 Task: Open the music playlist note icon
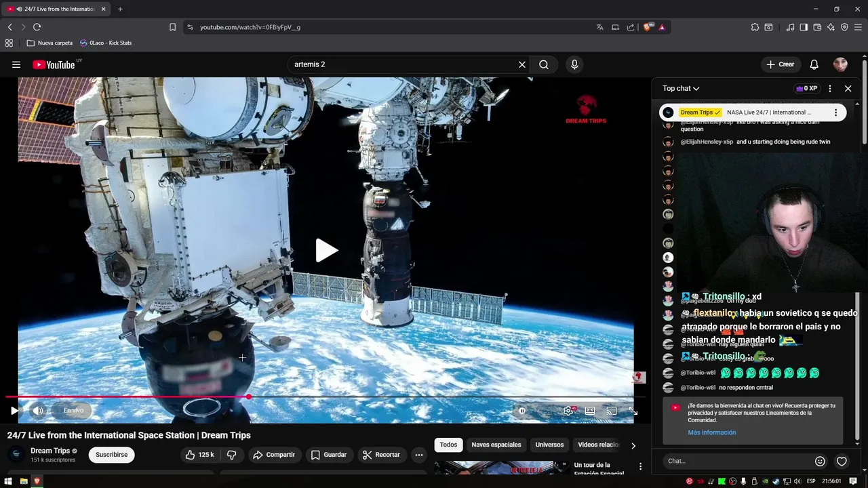[x=790, y=27]
